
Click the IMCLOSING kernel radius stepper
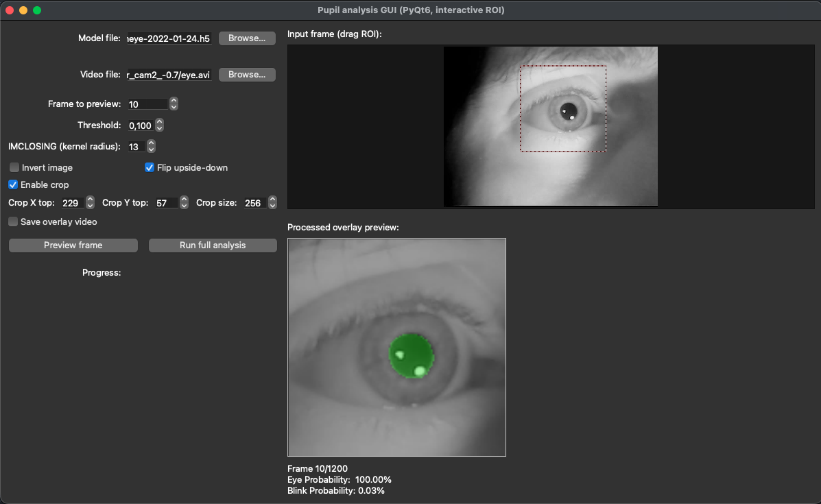151,147
